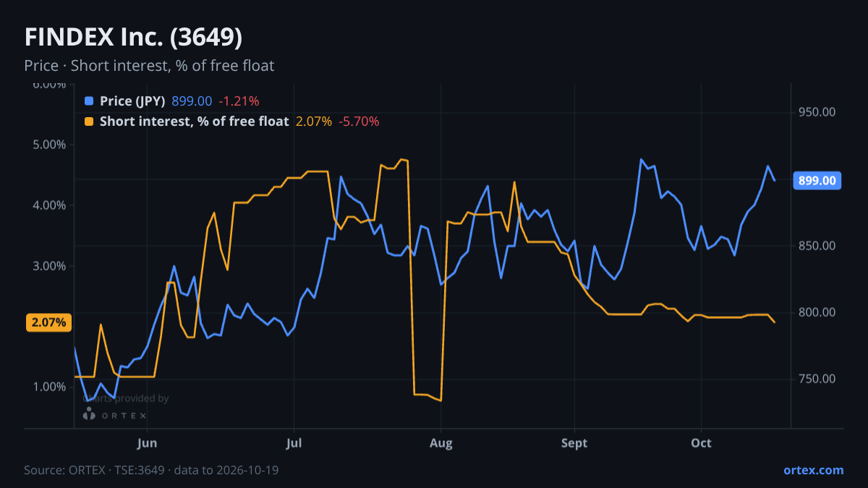Click the 4.00% left axis label

pyautogui.click(x=50, y=205)
